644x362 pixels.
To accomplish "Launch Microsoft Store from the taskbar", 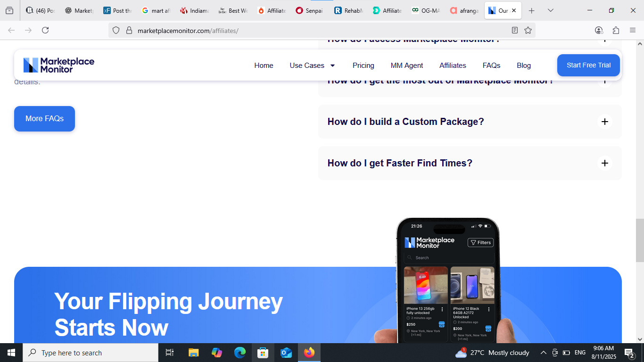I will (x=263, y=353).
